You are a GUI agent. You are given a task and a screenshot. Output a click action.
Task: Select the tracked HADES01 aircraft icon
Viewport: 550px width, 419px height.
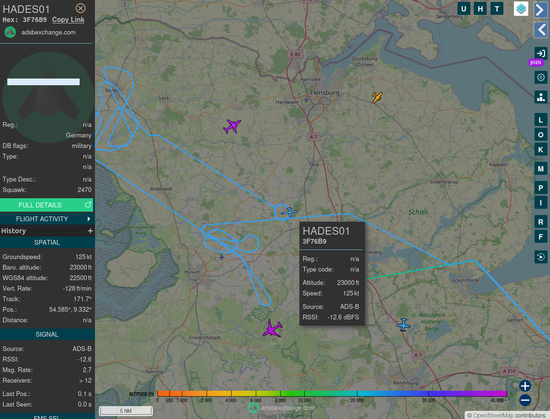tap(289, 212)
